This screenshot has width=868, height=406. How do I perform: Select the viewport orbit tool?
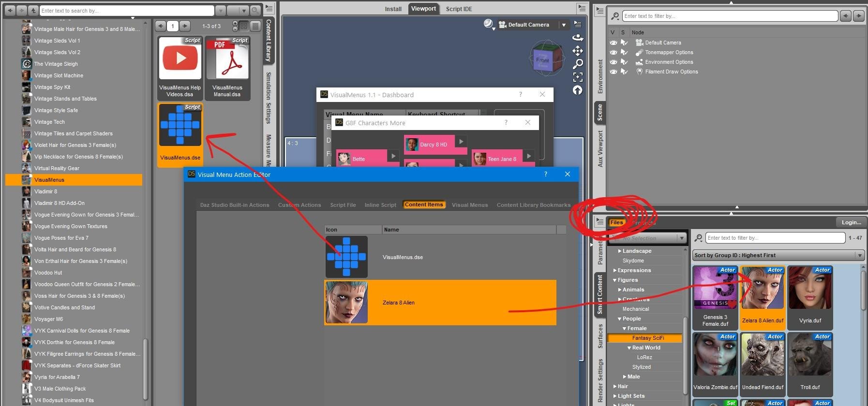[x=578, y=38]
